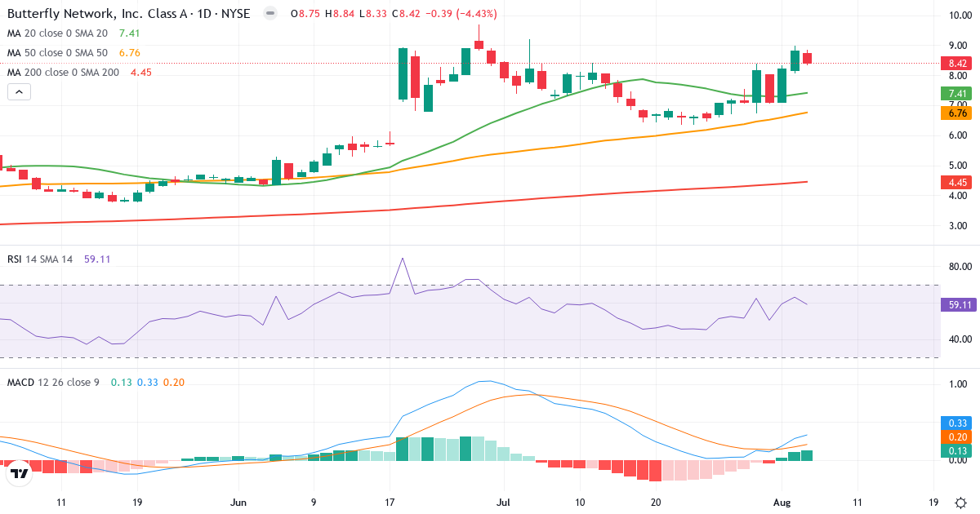Click the Jul date label on time axis

(x=504, y=503)
